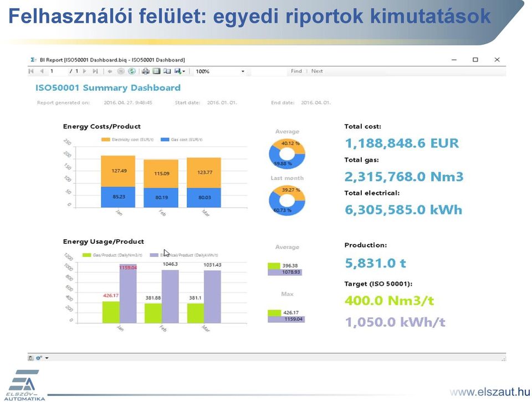This screenshot has height=402, width=532.
Task: Toggle print layout view icon
Action: click(156, 71)
